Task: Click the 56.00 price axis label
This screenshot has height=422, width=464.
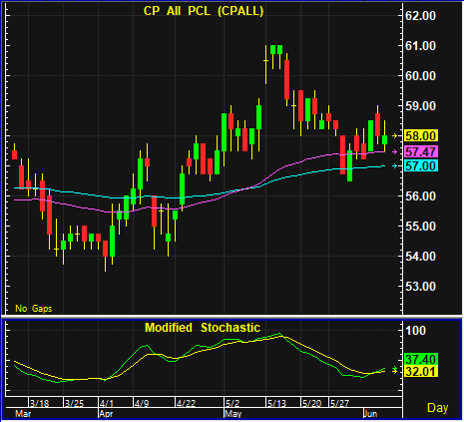Action: pyautogui.click(x=420, y=196)
